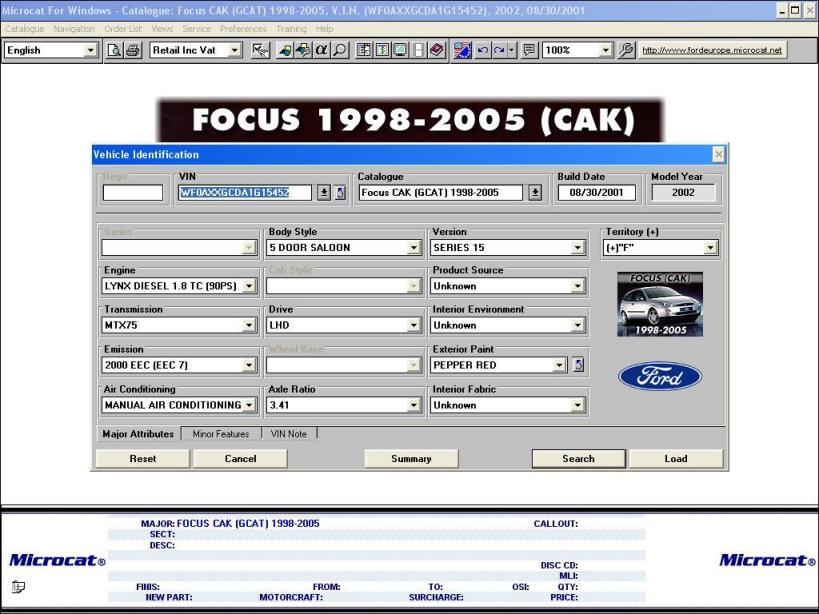Click the Reset button
This screenshot has width=819, height=614.
143,459
